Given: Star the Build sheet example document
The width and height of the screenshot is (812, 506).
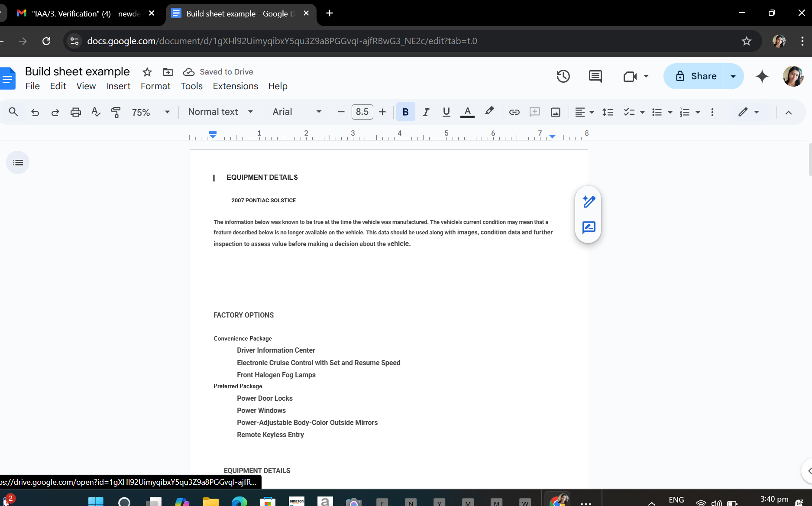Looking at the screenshot, I should tap(147, 72).
